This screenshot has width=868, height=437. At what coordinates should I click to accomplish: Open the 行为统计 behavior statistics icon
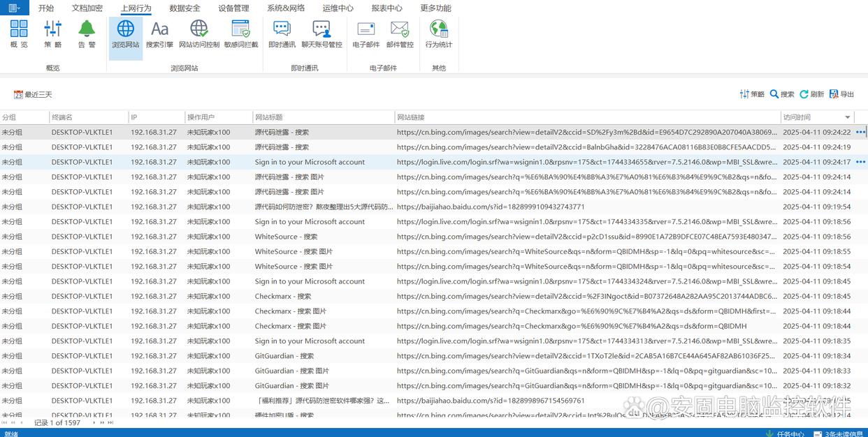[x=439, y=34]
